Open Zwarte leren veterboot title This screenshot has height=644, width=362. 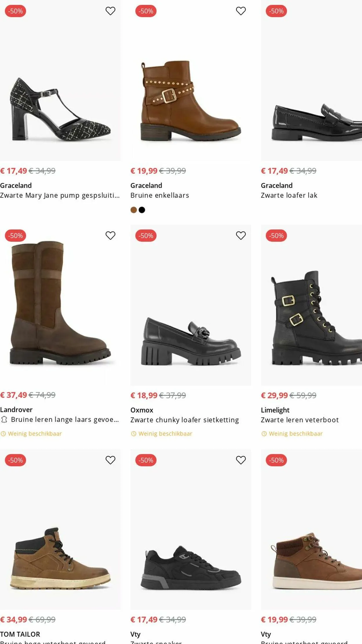[x=300, y=420]
